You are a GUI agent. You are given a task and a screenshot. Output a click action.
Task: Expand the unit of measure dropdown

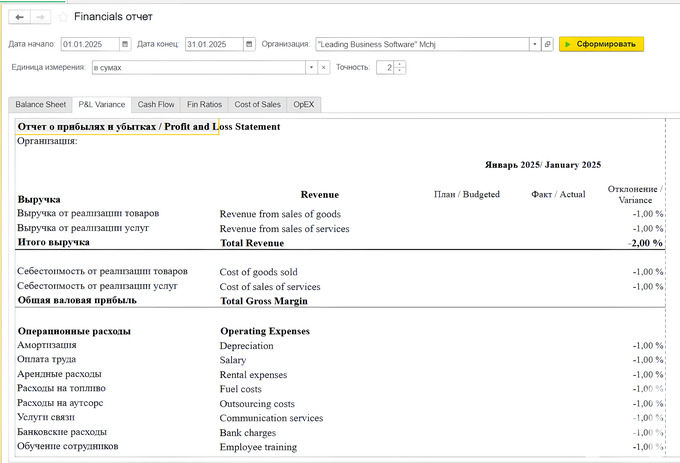click(309, 68)
